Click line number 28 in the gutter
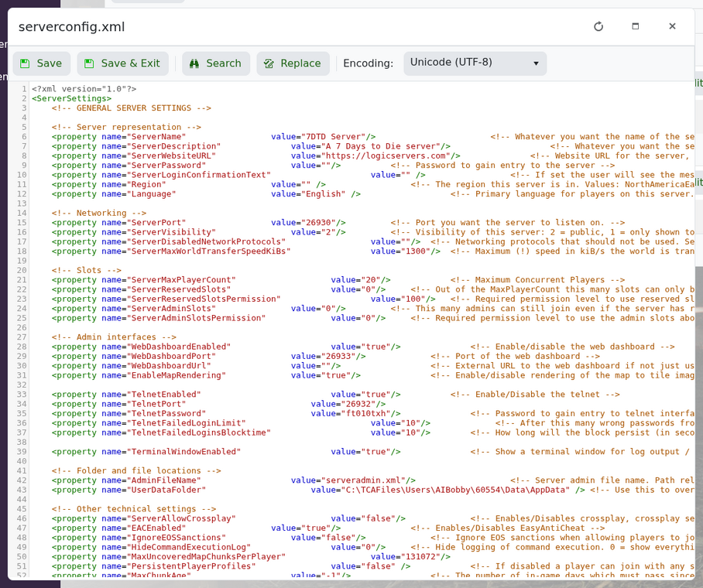 pyautogui.click(x=22, y=347)
